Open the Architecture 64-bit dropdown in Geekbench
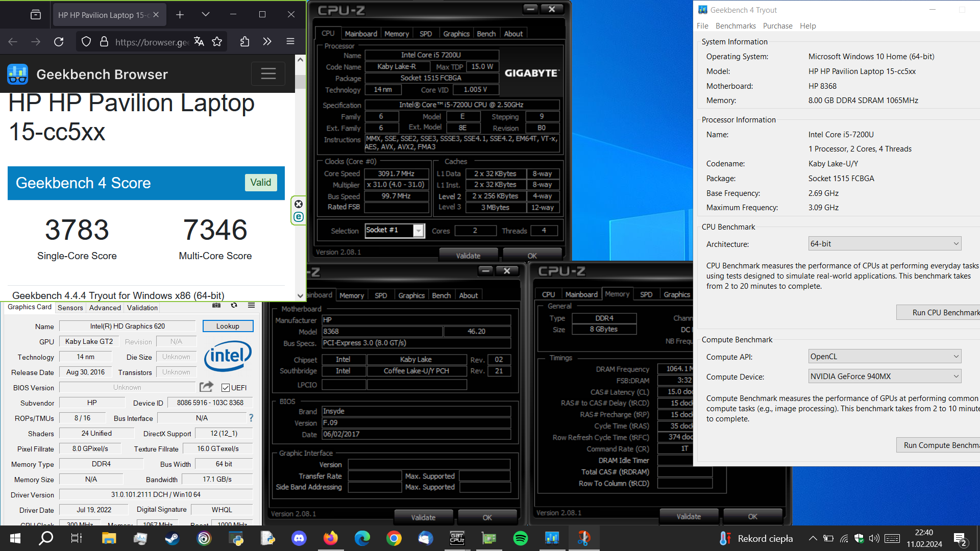 pos(885,244)
